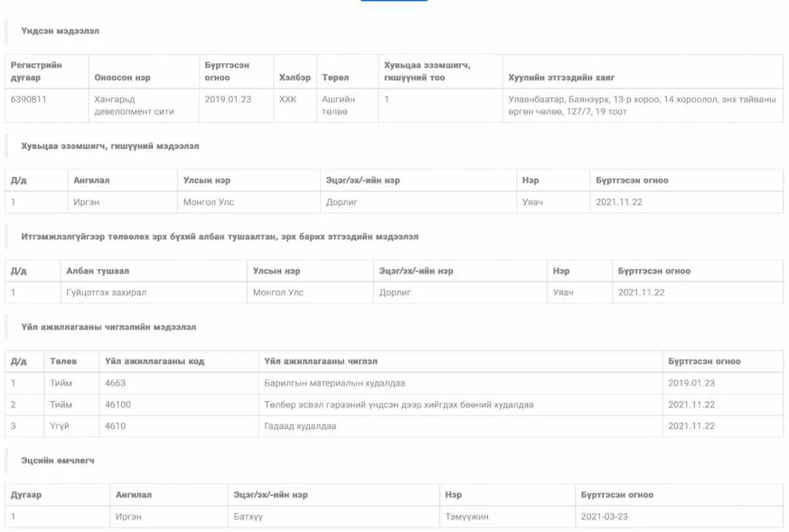
Task: Click Үйл ажиллагааны чиглэлийн мэдээлэл heading
Action: coord(108,327)
